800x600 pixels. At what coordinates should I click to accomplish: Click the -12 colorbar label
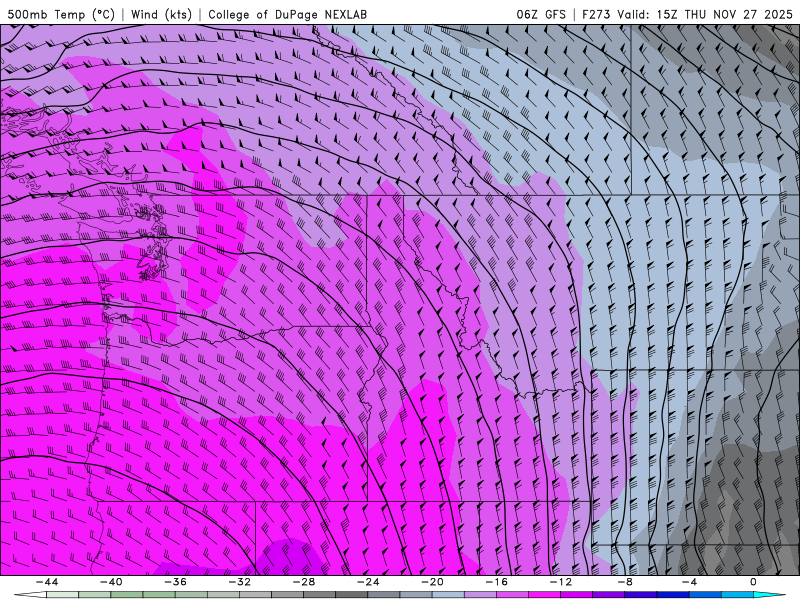coord(561,582)
